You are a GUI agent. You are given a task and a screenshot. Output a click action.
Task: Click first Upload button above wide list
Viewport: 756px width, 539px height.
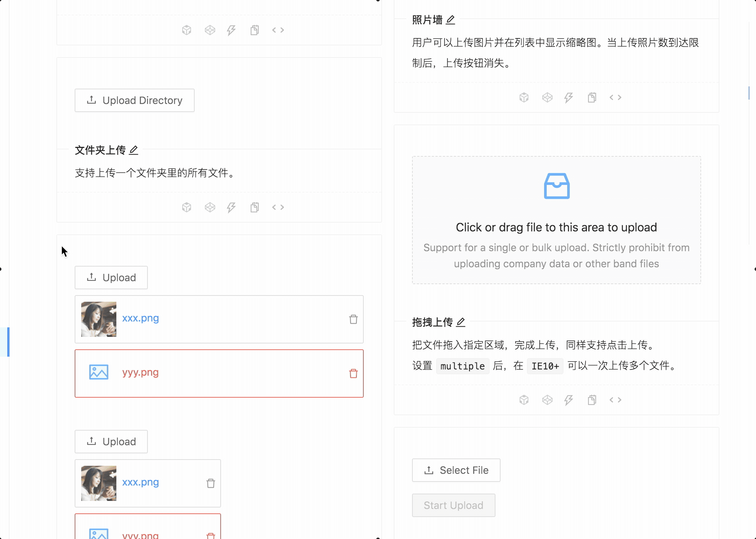(x=111, y=278)
